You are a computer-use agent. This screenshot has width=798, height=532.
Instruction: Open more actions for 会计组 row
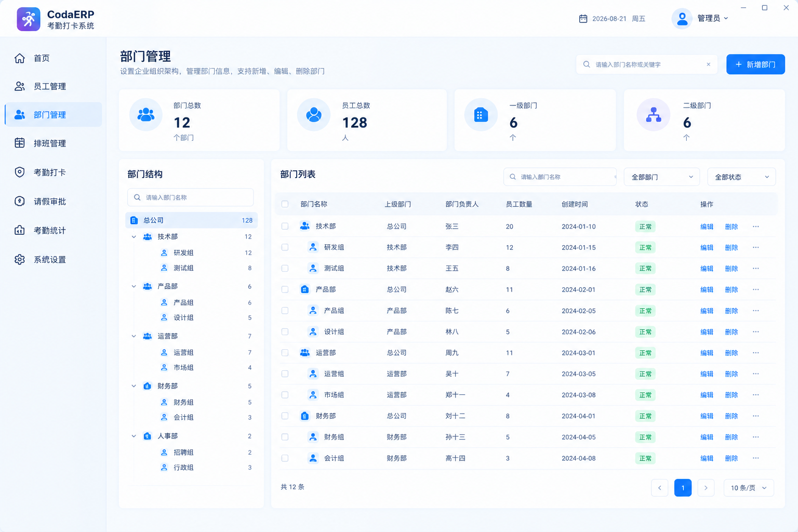756,458
